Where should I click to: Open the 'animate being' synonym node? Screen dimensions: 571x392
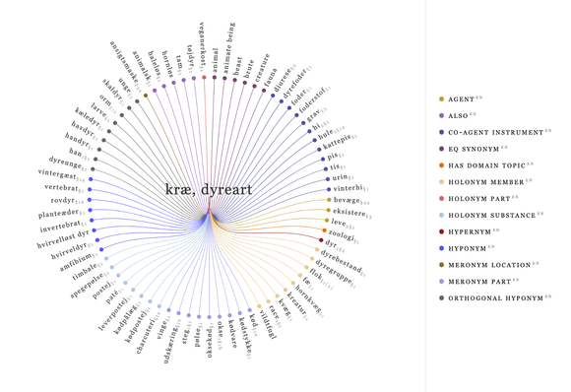coord(228,49)
